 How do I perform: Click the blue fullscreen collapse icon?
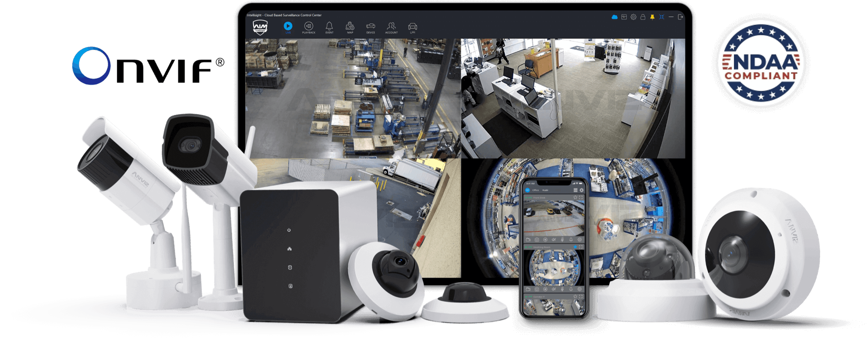pyautogui.click(x=661, y=17)
